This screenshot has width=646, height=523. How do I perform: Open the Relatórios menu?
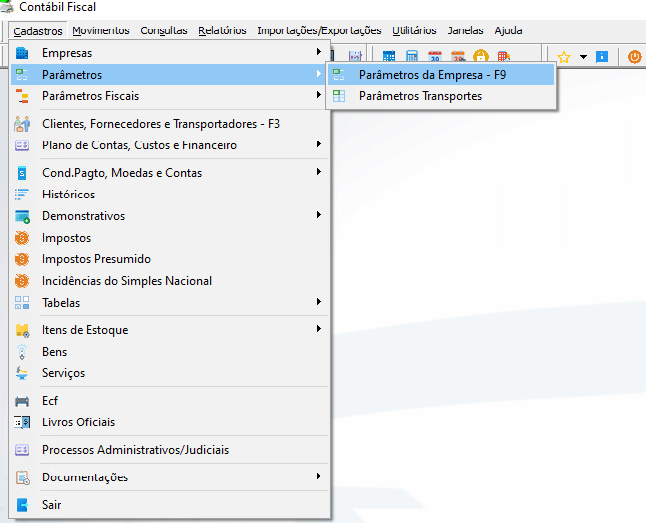click(x=222, y=30)
